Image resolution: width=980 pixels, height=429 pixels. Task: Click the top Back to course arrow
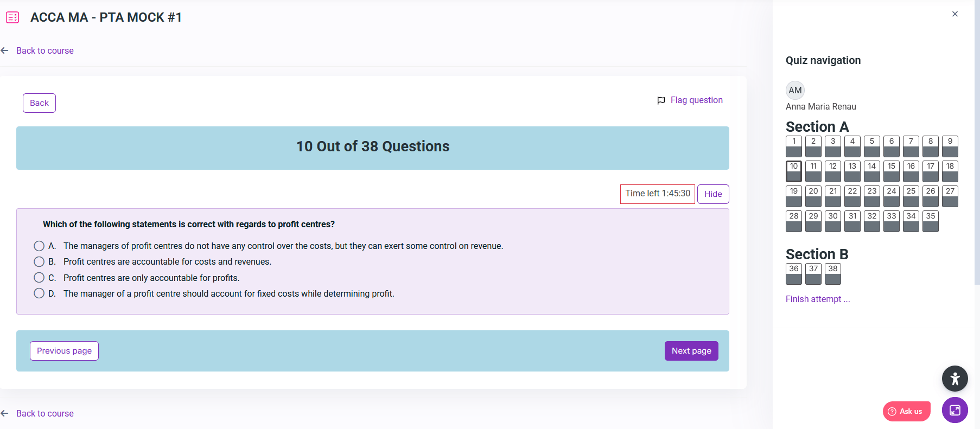coord(5,50)
